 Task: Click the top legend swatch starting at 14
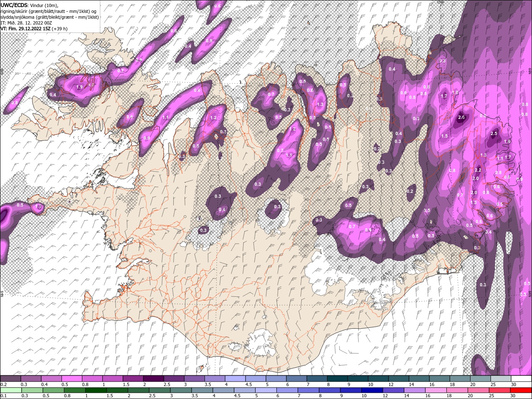pyautogui.click(x=419, y=379)
